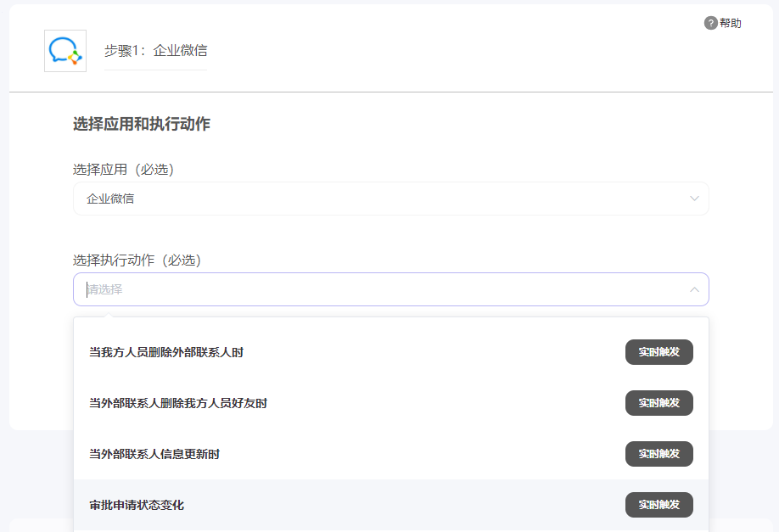Click the 帮助 help link text
The height and width of the screenshot is (532, 779).
click(x=731, y=23)
